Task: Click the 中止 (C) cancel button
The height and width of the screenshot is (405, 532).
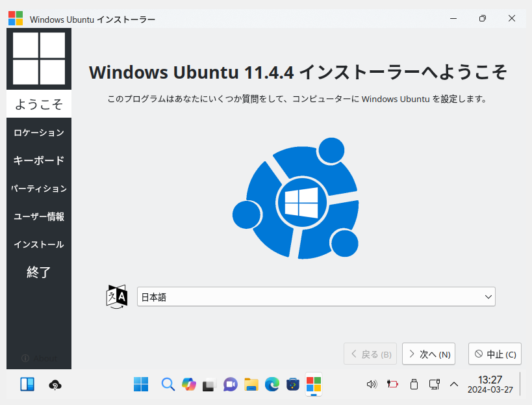Action: click(x=495, y=354)
